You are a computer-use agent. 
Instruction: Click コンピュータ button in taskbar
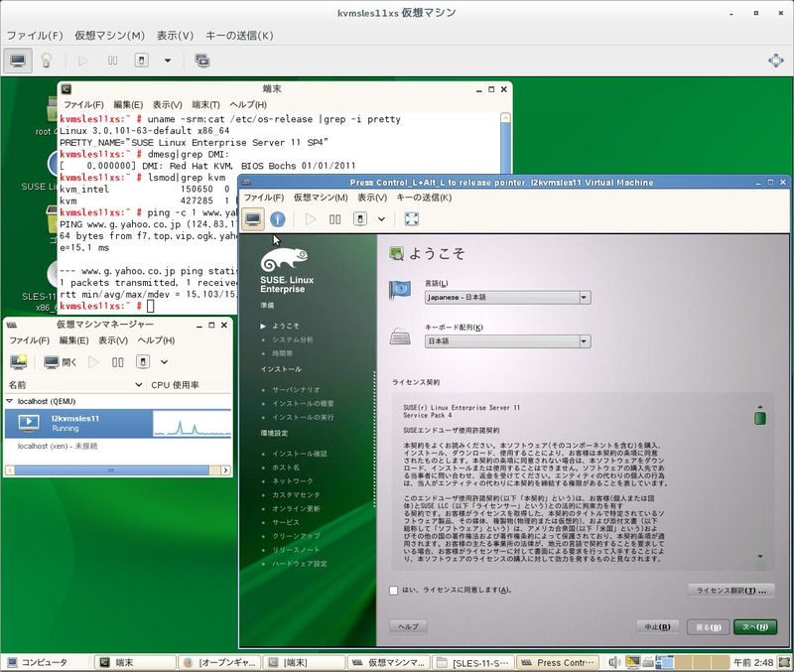[x=38, y=662]
